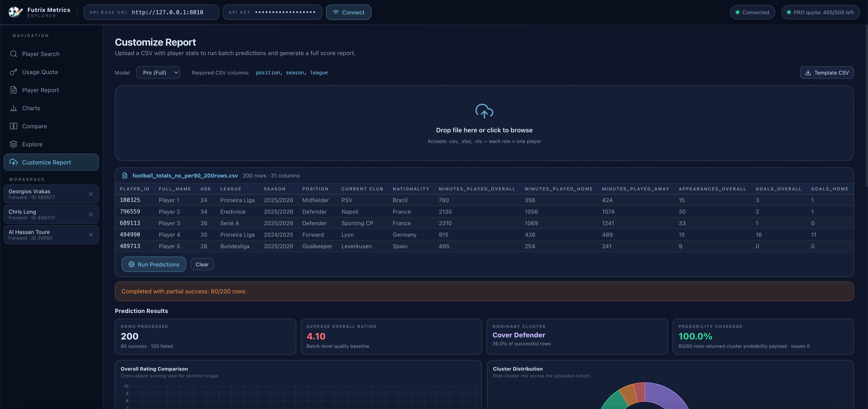Click the Run Predictions gear icon

131,264
